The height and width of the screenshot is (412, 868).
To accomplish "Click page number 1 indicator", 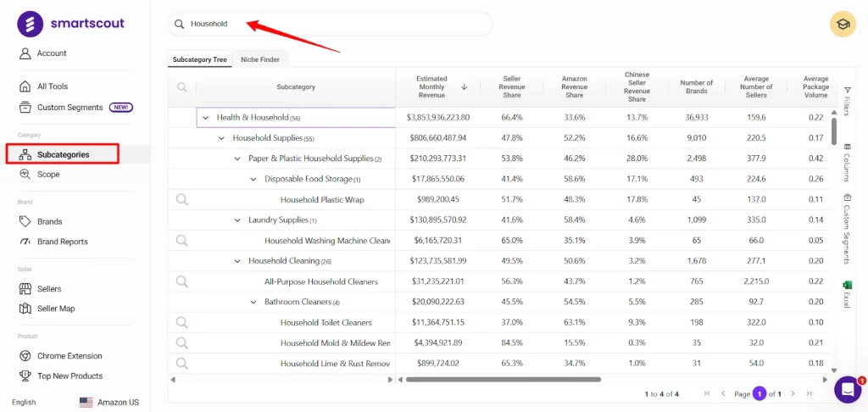I will click(x=759, y=393).
